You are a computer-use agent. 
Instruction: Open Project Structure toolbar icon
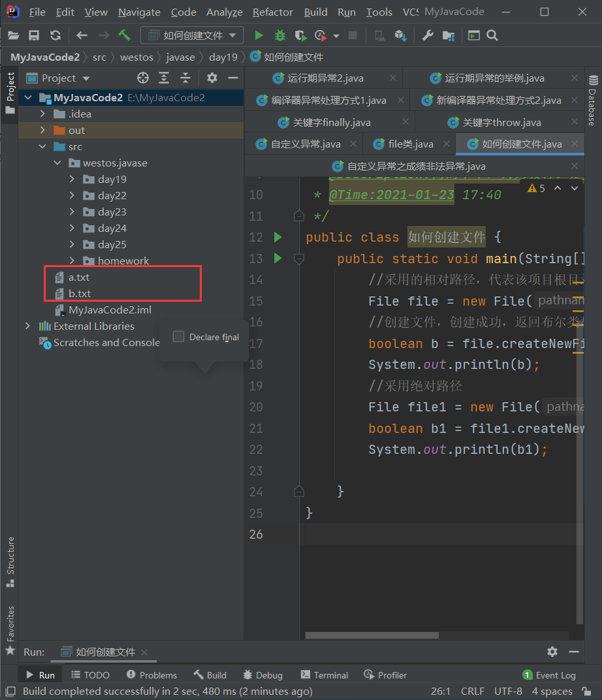[449, 35]
